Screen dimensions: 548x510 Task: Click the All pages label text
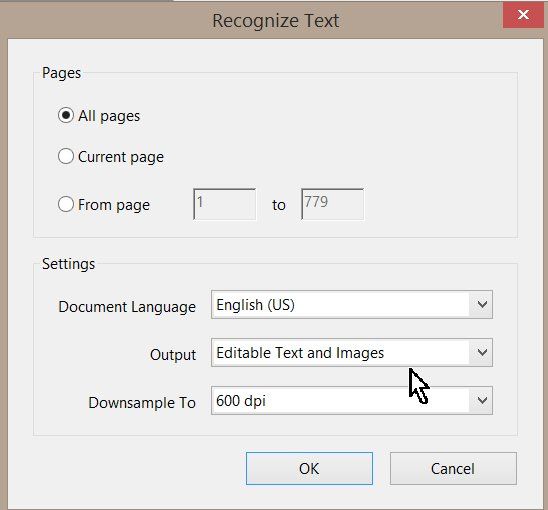(109, 116)
